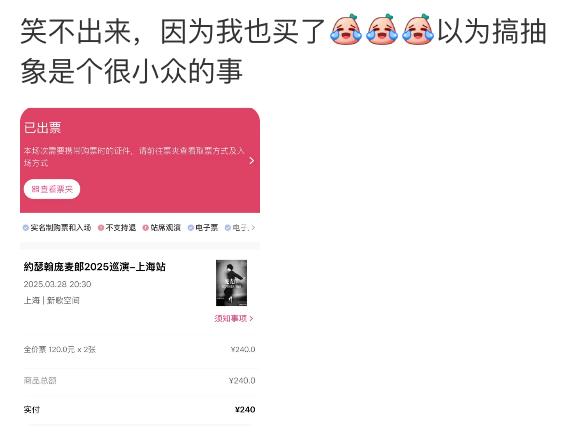Click the red icon beside 不支持退
The height and width of the screenshot is (443, 568).
101,228
